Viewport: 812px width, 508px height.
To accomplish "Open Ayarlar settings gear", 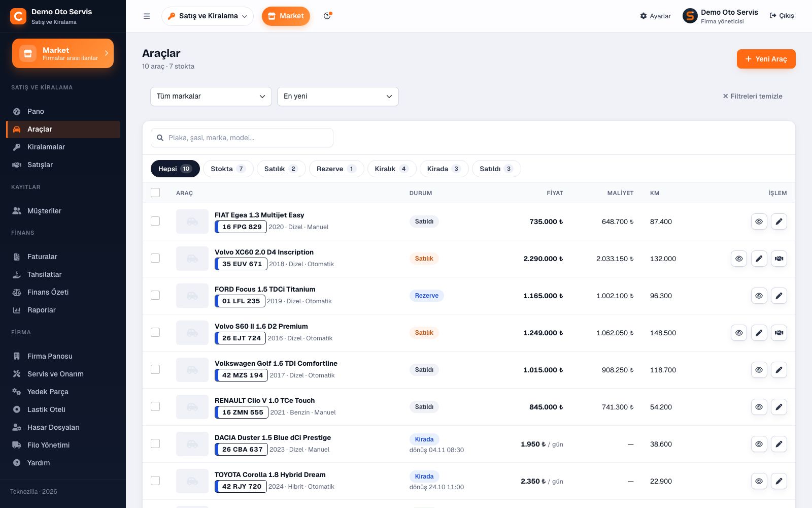I will pos(655,16).
